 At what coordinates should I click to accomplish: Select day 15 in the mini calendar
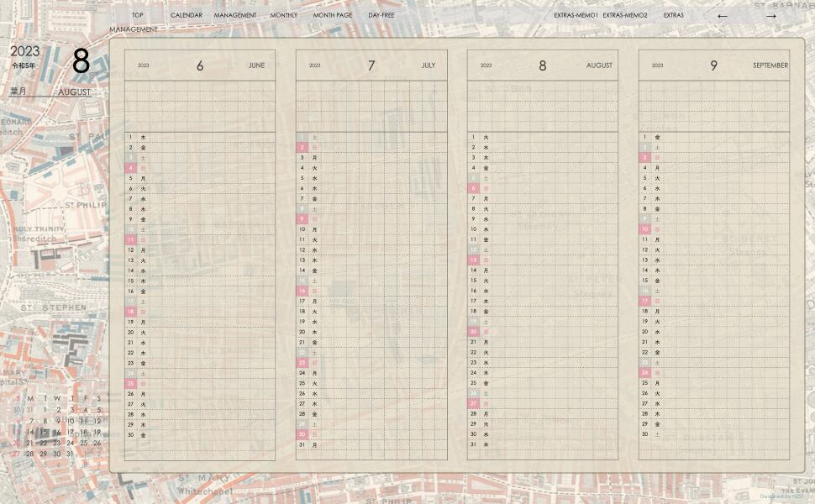click(44, 433)
